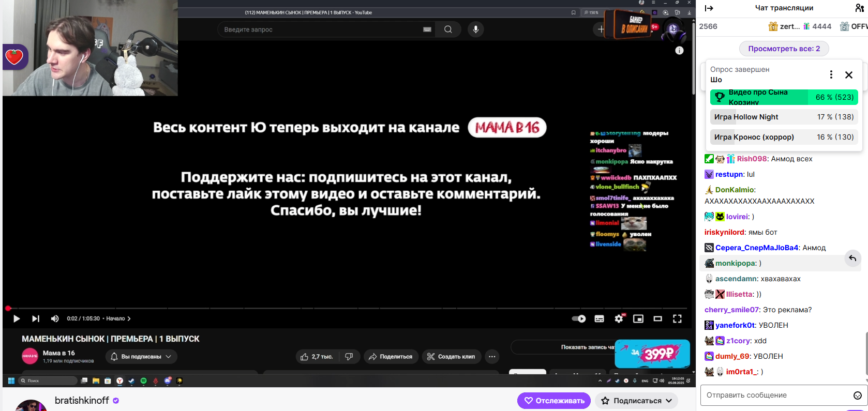The image size is (868, 411).
Task: Open the bratishkinoff channel name
Action: (82, 401)
